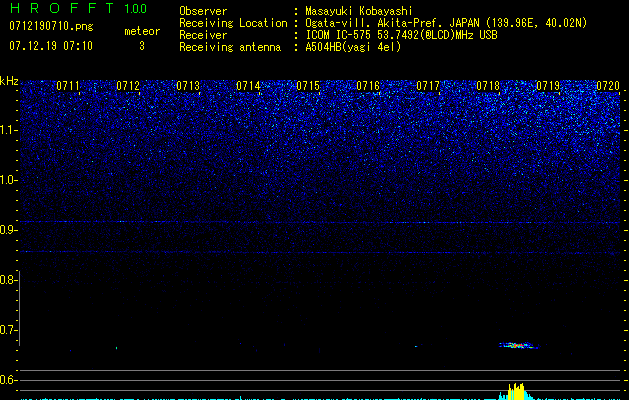This screenshot has width=629, height=400.
Task: Click the yellow signal level peak bars
Action: [x=516, y=392]
